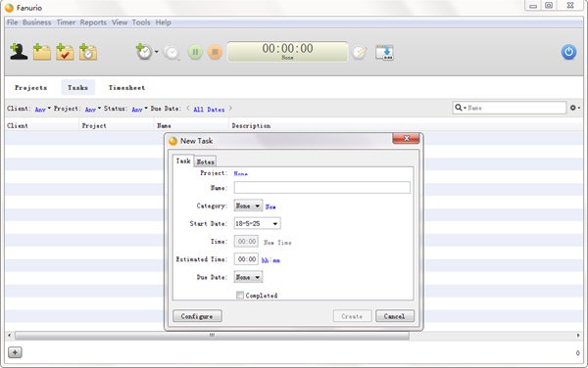Open the Project filter Any dropdown
This screenshot has width=588, height=368.
tap(93, 110)
